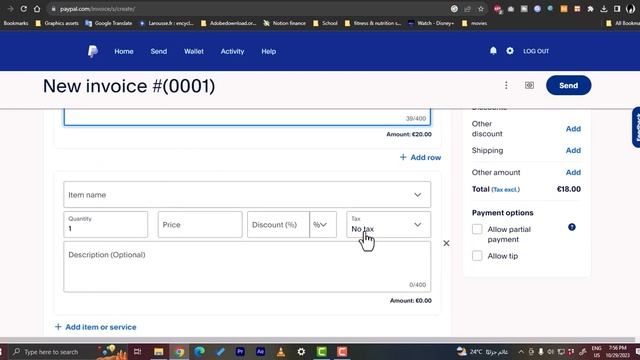The image size is (640, 360).
Task: Share this page from address bar
Action: [x=467, y=9]
